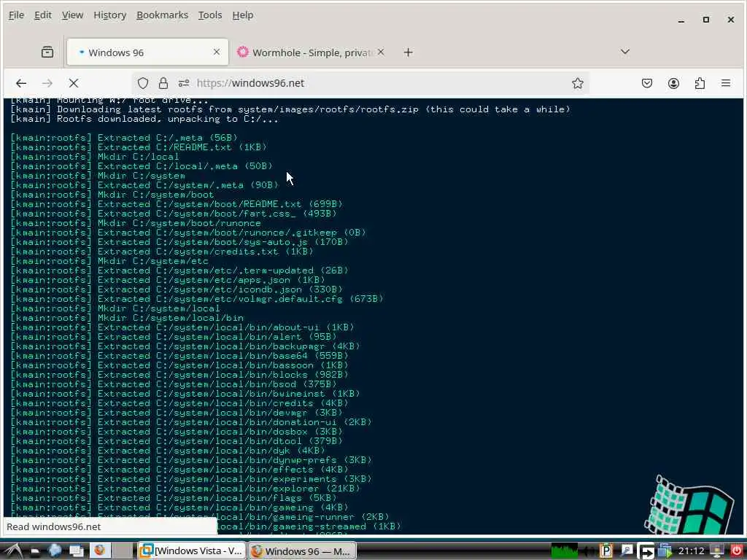This screenshot has width=747, height=560.
Task: Go back to the previous page
Action: (x=21, y=83)
